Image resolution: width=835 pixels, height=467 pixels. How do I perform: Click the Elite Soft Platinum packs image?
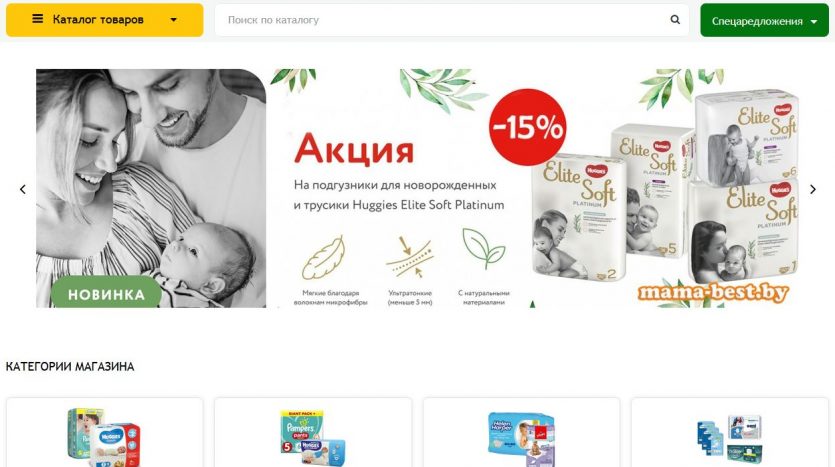point(665,187)
